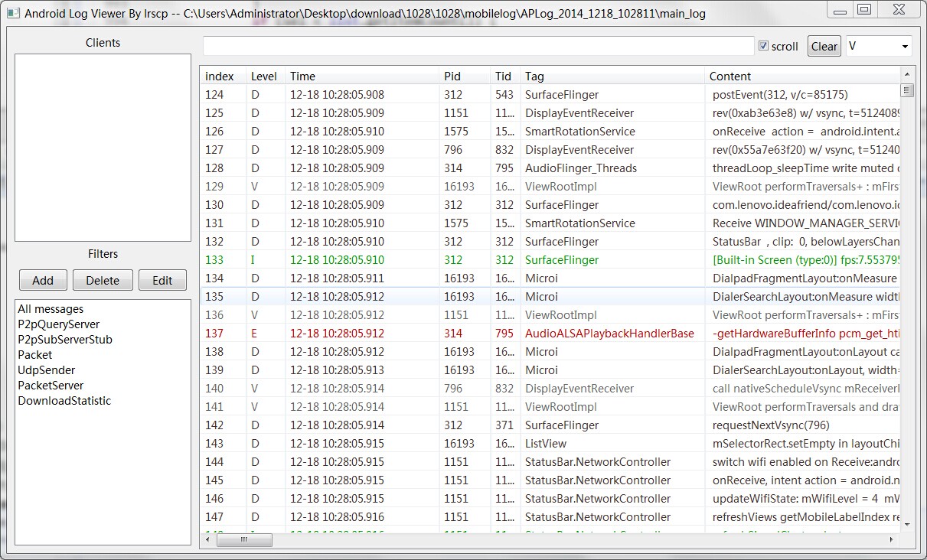
Task: Click SmartRotationService tag in row 131
Action: 579,223
